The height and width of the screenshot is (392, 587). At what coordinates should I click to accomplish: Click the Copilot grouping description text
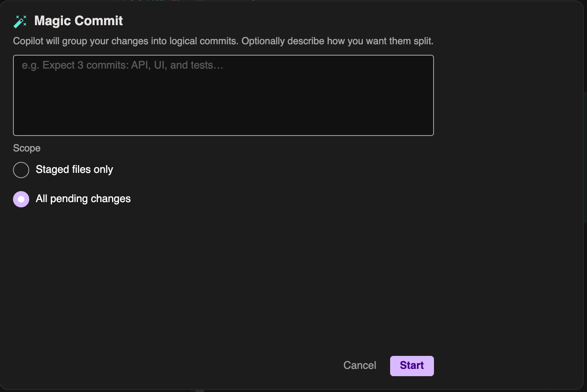click(223, 41)
